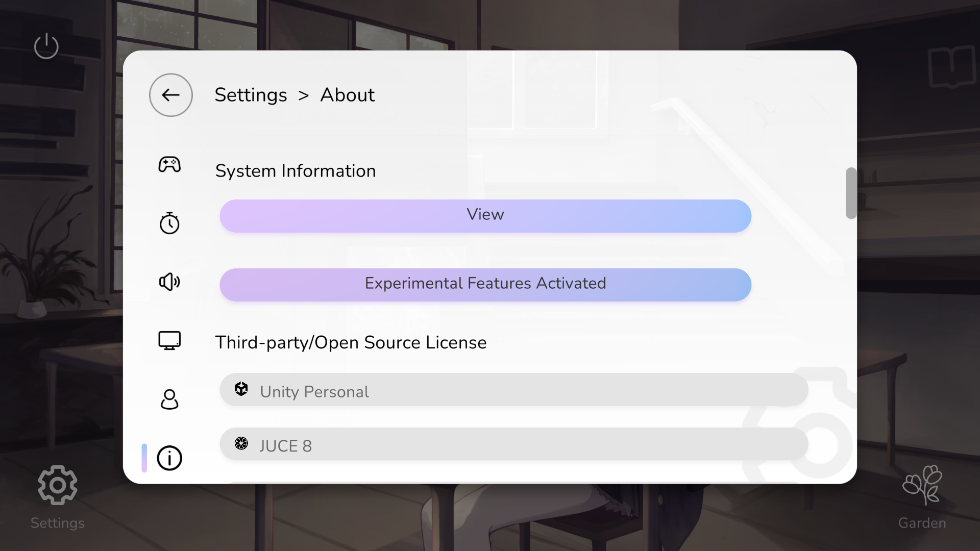Select the gamepad controls icon in sidebar
Viewport: 980px width, 551px height.
(x=170, y=165)
